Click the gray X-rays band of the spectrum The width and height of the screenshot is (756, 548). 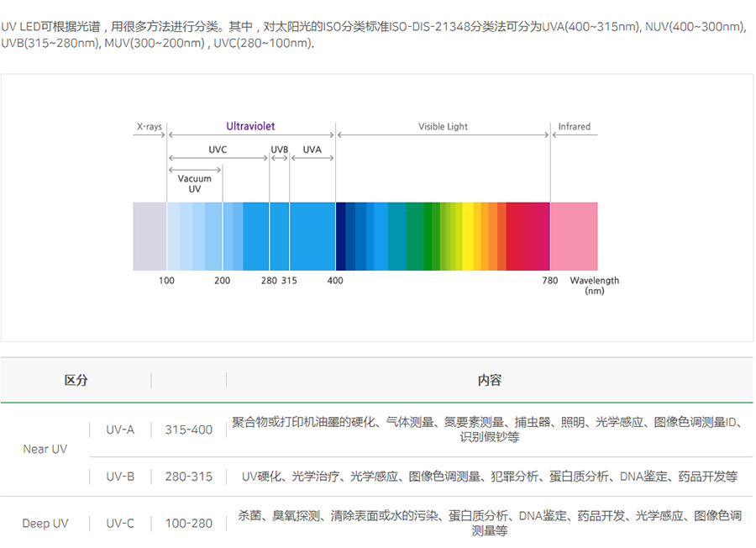150,236
